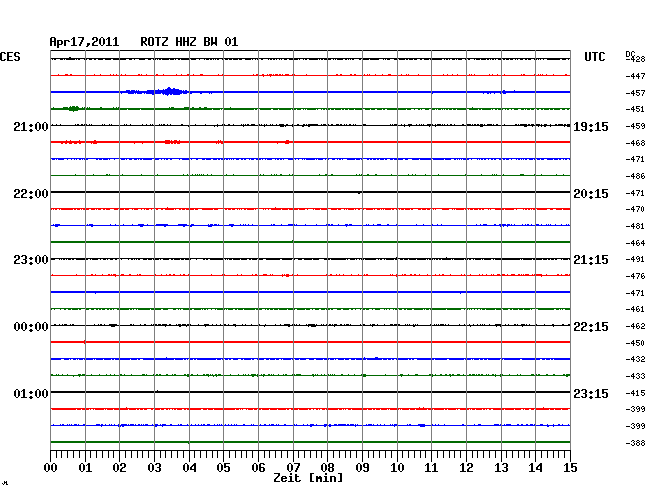Click the green signal burst in the -451 trace

[73, 109]
